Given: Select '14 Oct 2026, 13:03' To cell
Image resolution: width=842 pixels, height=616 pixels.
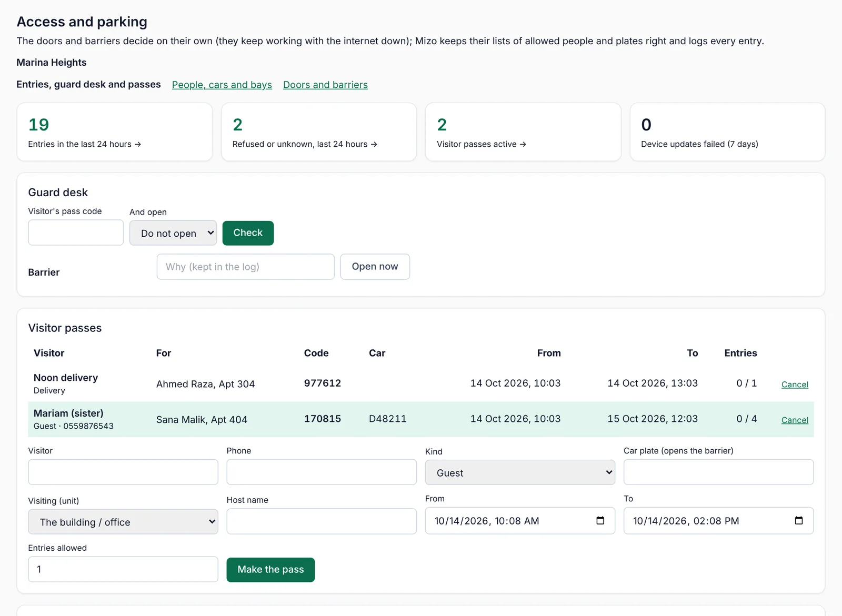Looking at the screenshot, I should click(x=653, y=383).
